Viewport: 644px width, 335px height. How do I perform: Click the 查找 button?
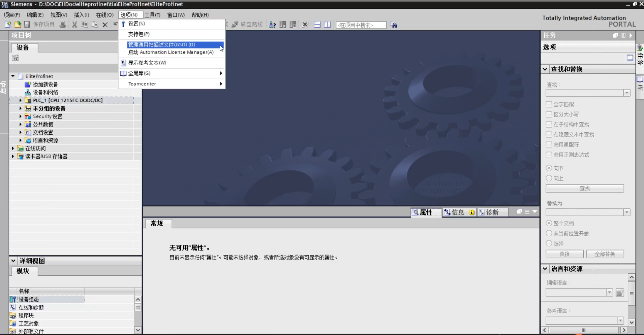pyautogui.click(x=585, y=189)
